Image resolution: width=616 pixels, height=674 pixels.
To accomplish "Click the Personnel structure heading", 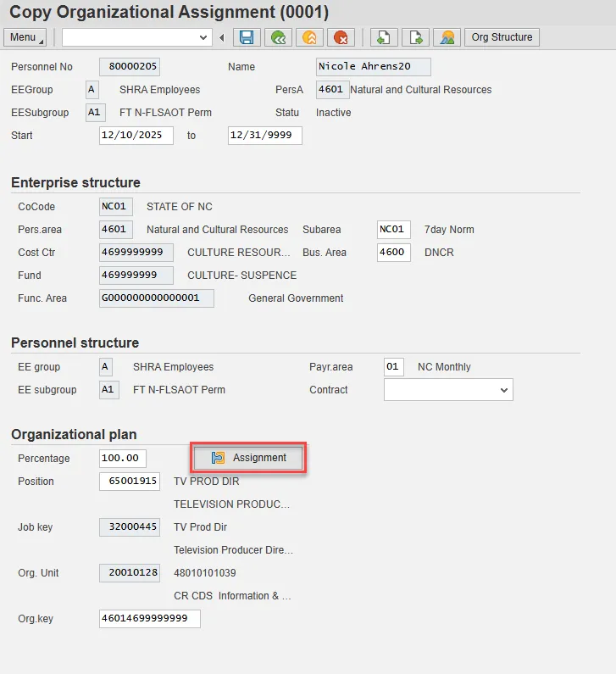I will click(75, 343).
